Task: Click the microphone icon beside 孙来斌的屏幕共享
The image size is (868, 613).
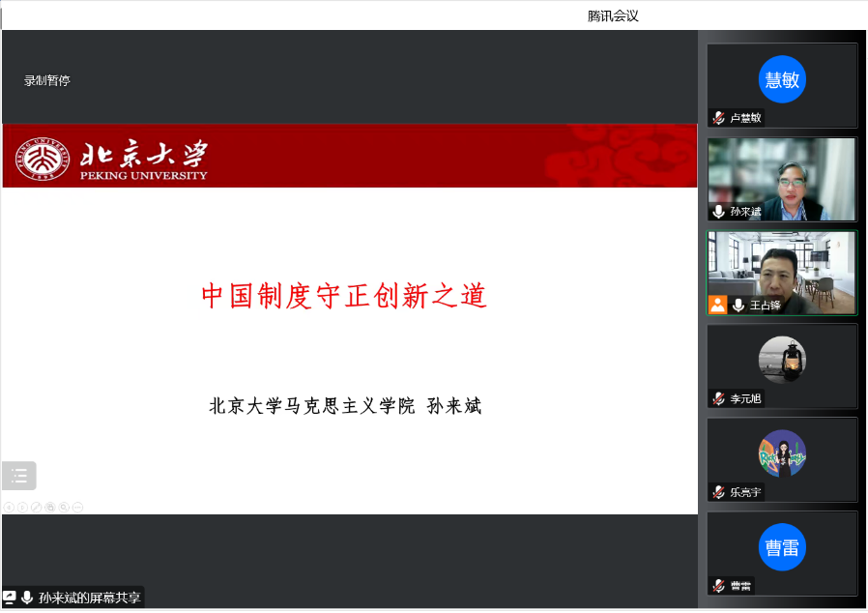Action: (x=27, y=598)
